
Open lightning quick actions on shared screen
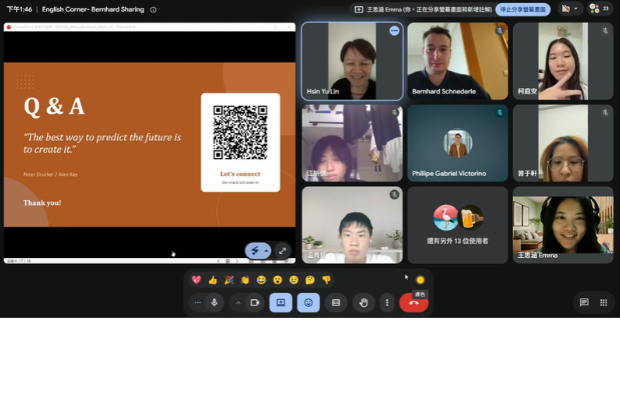coord(255,251)
